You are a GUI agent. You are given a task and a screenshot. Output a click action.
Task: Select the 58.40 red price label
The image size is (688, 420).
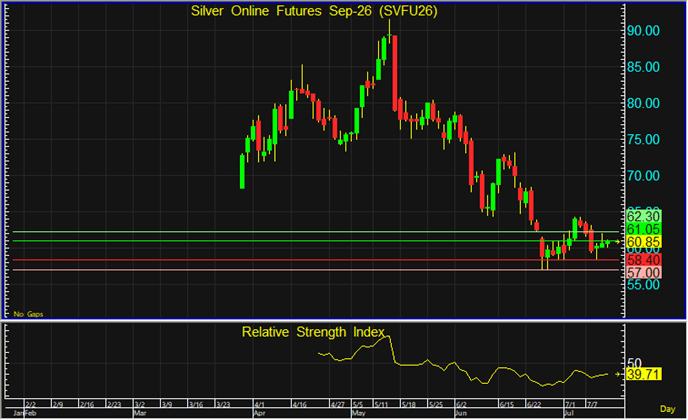click(643, 260)
